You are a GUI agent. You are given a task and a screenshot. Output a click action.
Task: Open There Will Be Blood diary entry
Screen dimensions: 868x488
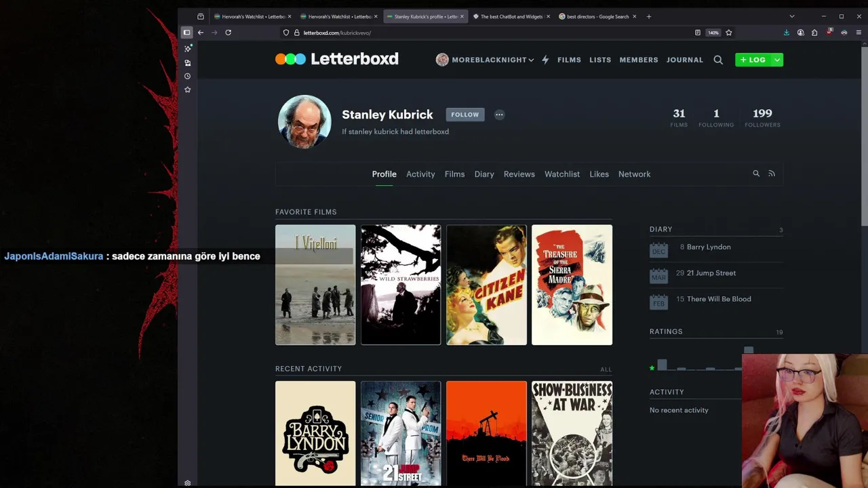[x=719, y=299]
